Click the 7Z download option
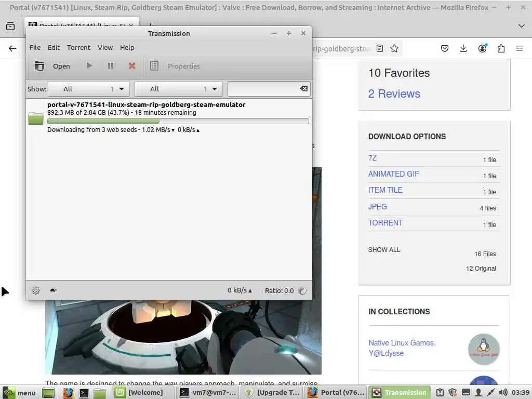Screen dimensions: 532x399 (372, 158)
